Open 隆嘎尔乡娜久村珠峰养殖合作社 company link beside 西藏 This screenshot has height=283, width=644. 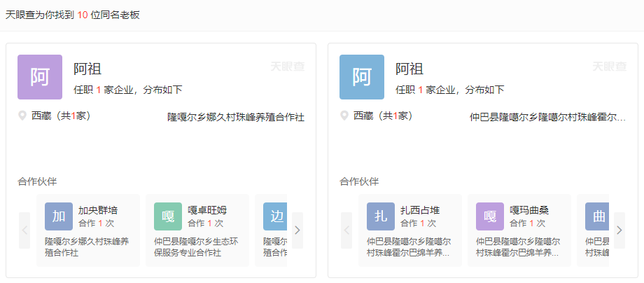pyautogui.click(x=236, y=118)
